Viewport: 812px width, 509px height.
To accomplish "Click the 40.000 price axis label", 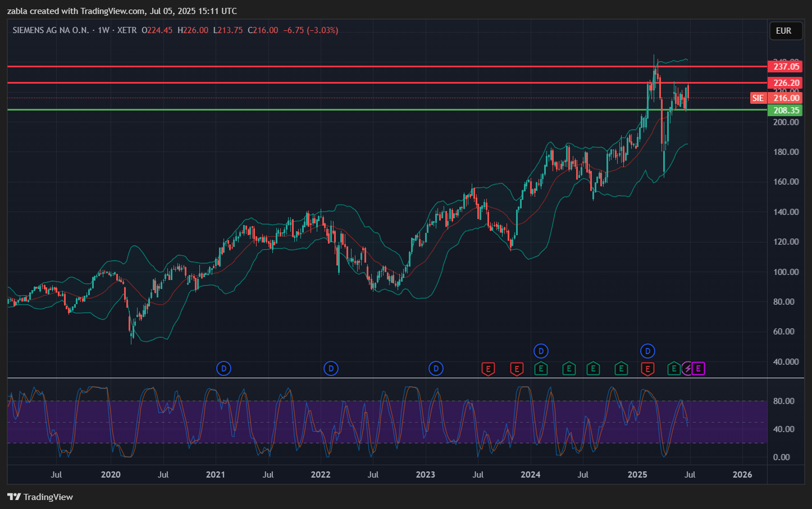I will (786, 362).
